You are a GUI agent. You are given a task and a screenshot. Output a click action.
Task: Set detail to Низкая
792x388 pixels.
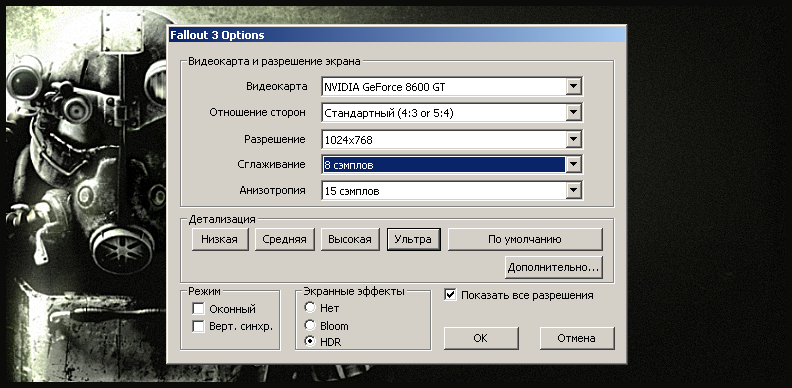tap(220, 239)
